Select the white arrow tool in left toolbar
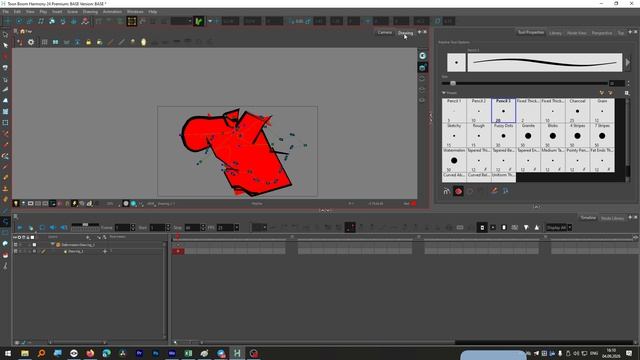The height and width of the screenshot is (360, 640). (x=5, y=45)
